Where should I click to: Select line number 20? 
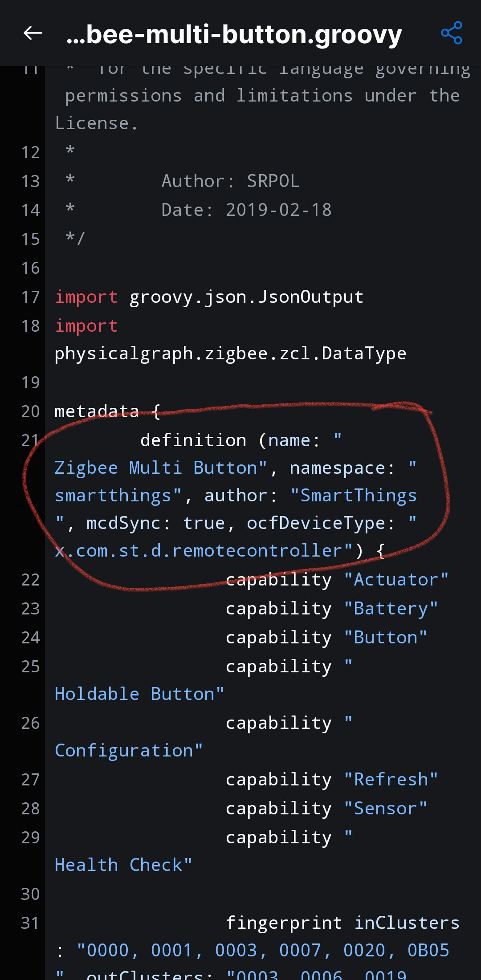[x=30, y=411]
